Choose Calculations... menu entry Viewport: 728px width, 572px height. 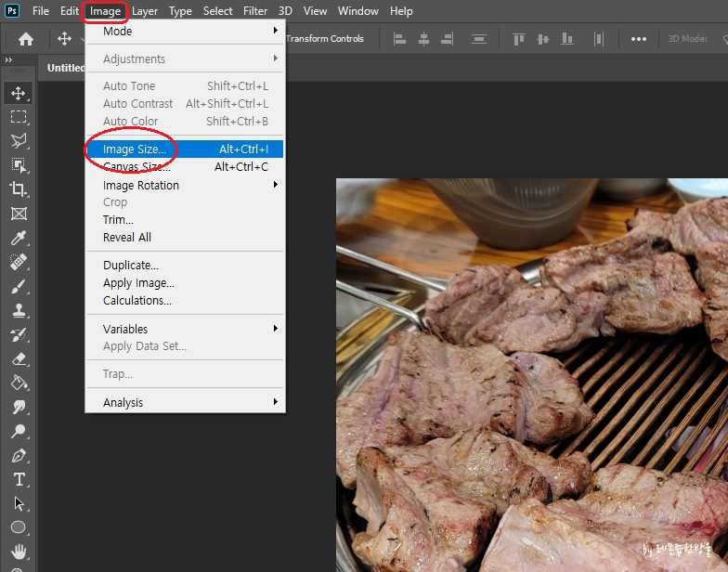coord(186,301)
